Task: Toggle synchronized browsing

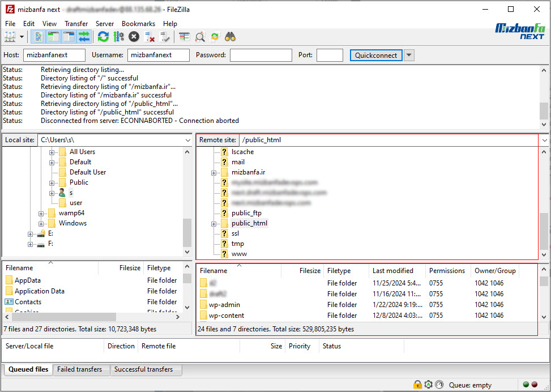Action: pyautogui.click(x=215, y=37)
